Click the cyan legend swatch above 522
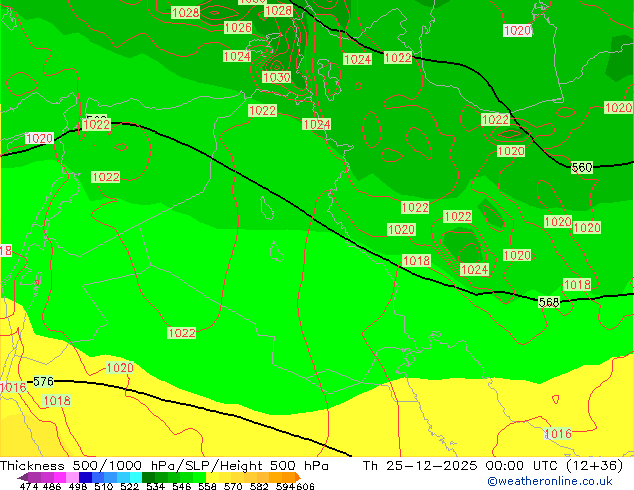 click(136, 477)
